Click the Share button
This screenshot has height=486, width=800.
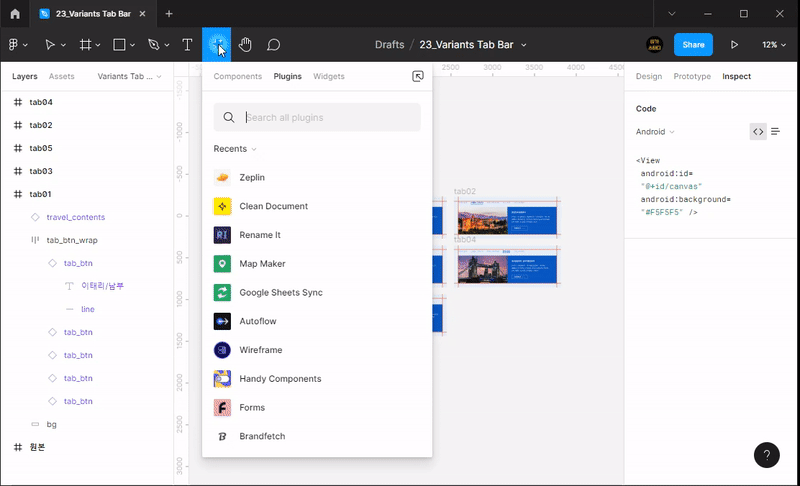tap(693, 45)
